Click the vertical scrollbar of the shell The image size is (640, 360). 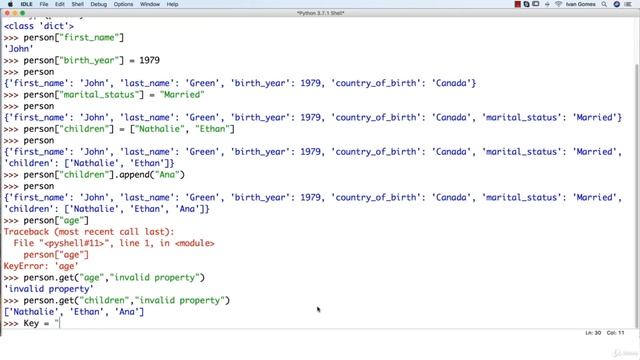click(637, 196)
